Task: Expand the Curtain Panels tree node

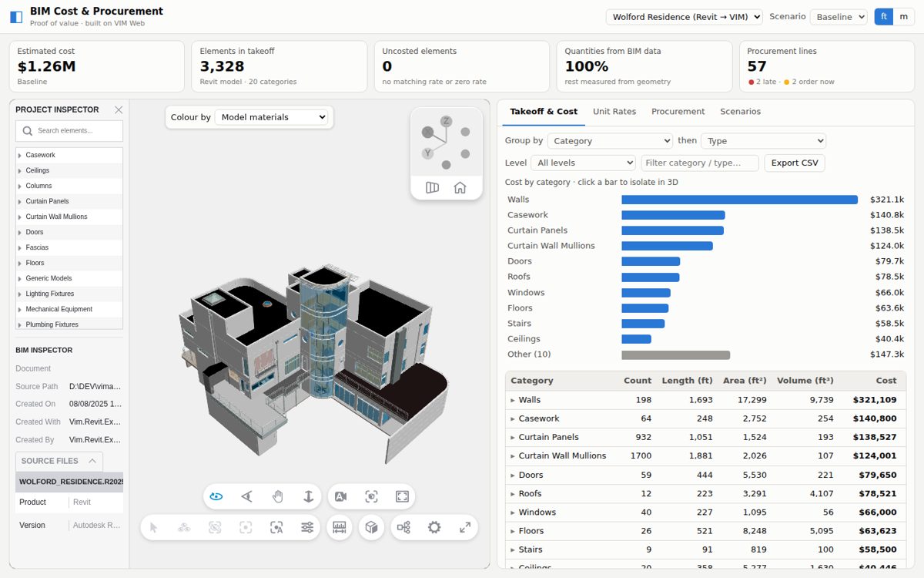Action: (x=20, y=201)
